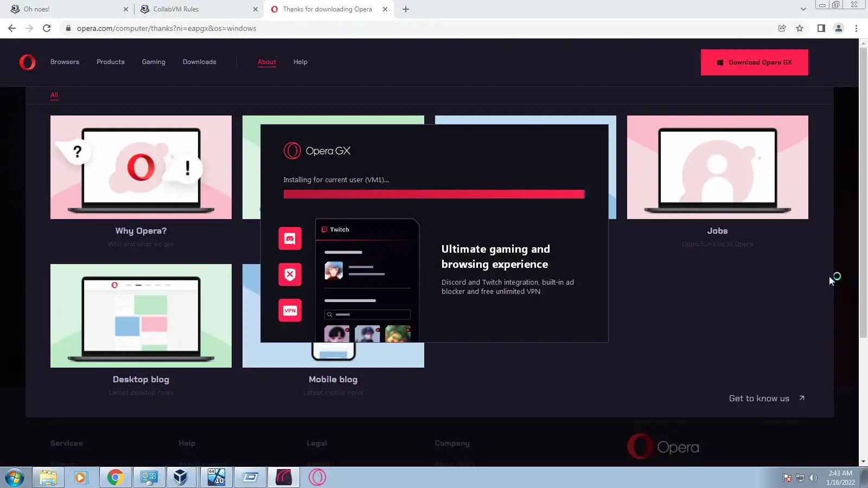Click the Opera GX logo in the installer

317,151
